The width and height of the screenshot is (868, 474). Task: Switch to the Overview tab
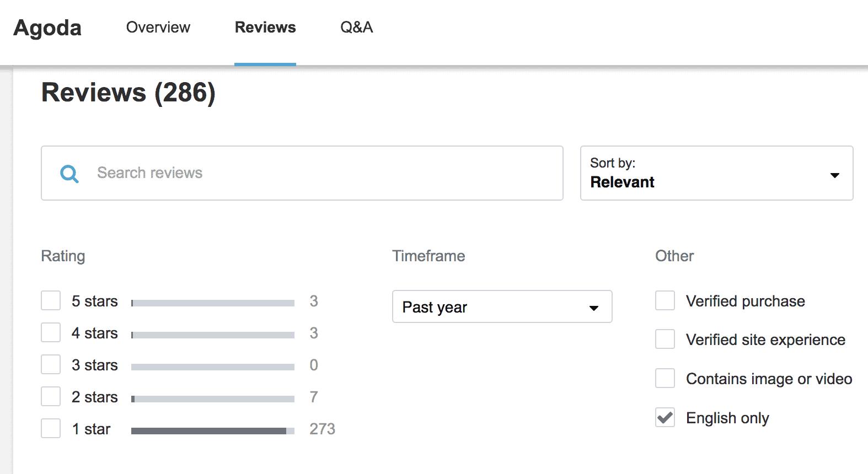pyautogui.click(x=158, y=28)
